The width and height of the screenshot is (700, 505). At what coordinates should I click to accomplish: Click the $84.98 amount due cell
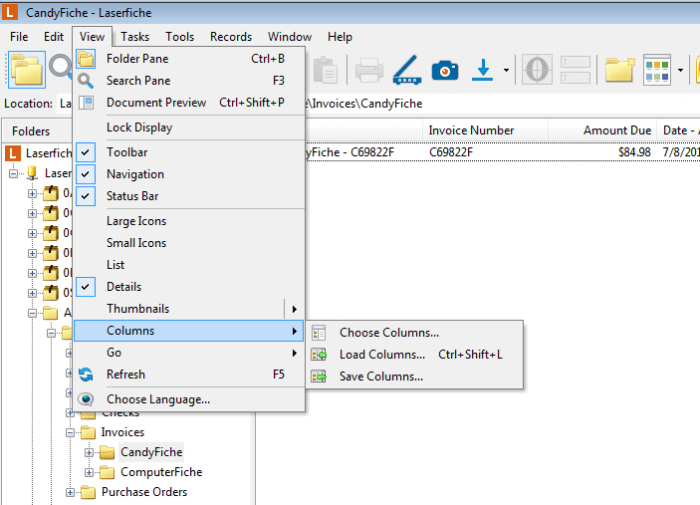click(634, 153)
